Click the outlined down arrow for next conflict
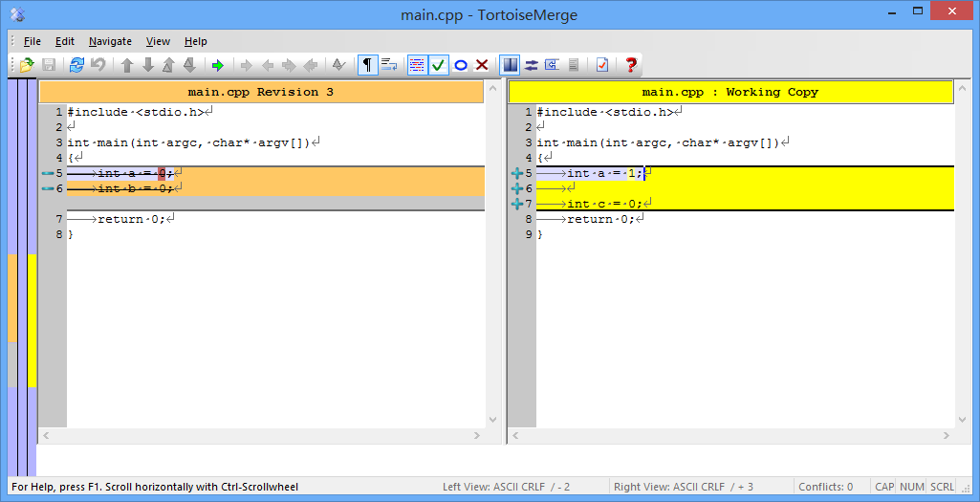This screenshot has width=980, height=502. click(x=189, y=65)
